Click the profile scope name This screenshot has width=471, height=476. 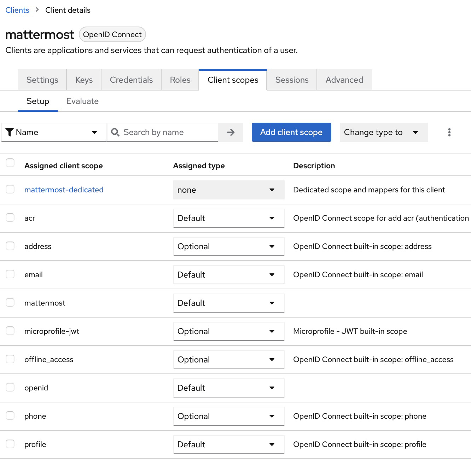[x=35, y=445]
